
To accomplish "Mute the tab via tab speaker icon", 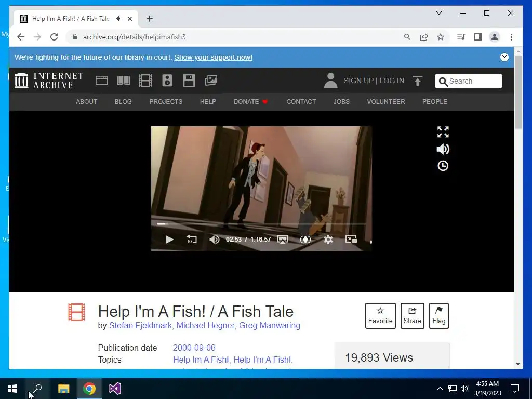I will 119,19.
